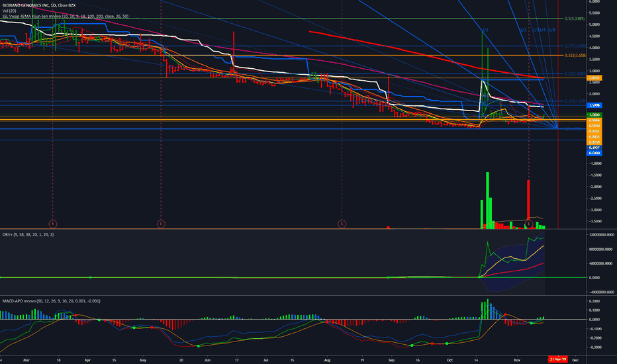Click the Gann fan 1/1 label

tap(485, 30)
